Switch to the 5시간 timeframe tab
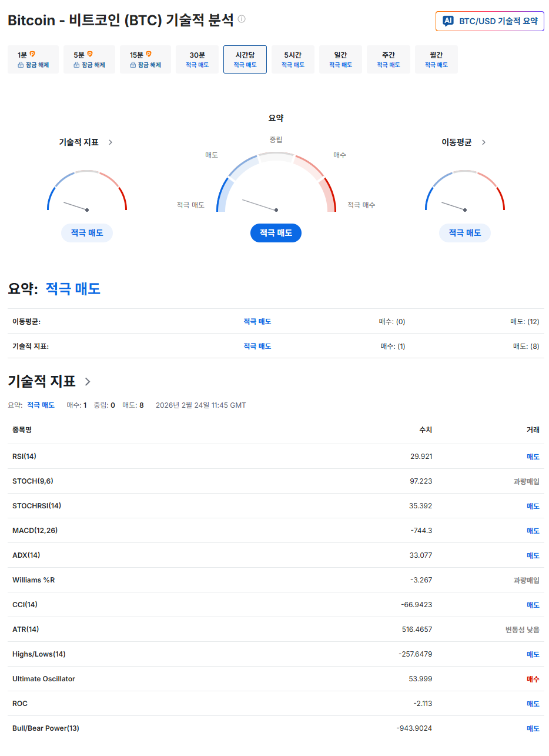Image resolution: width=549 pixels, height=756 pixels. pos(293,59)
